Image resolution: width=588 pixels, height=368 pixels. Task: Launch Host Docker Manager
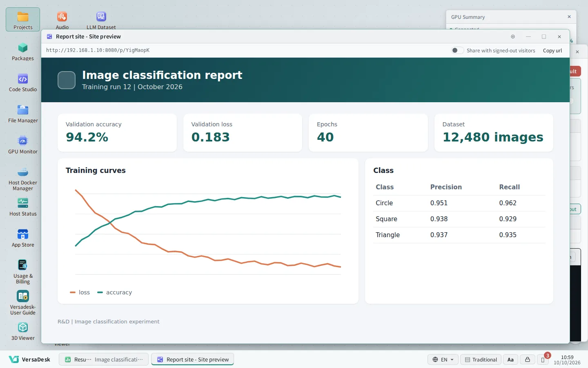tap(23, 179)
